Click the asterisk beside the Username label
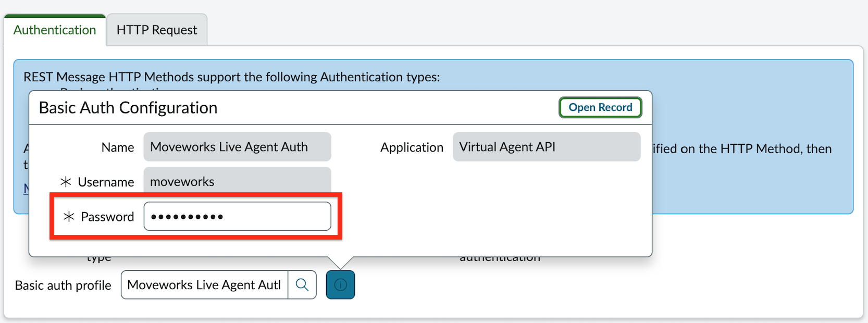 [x=66, y=182]
